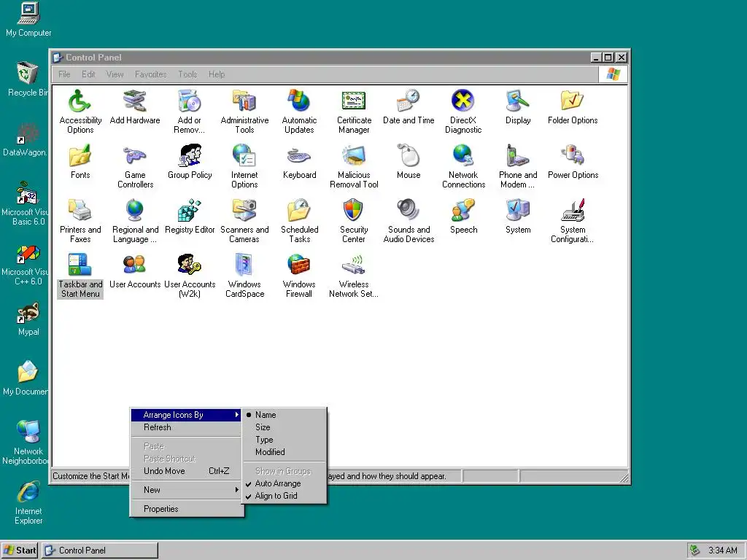
Task: Choose Undo Move in context menu
Action: coord(186,471)
